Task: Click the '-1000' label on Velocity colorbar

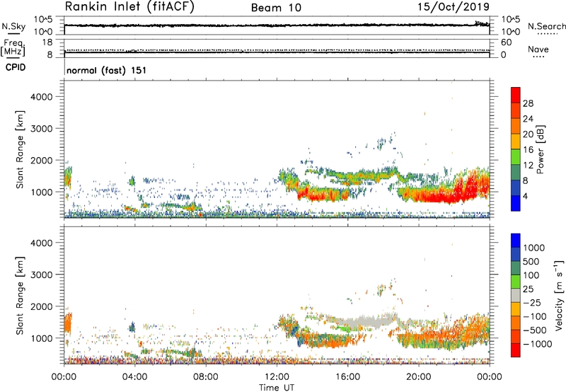Action: (538, 344)
